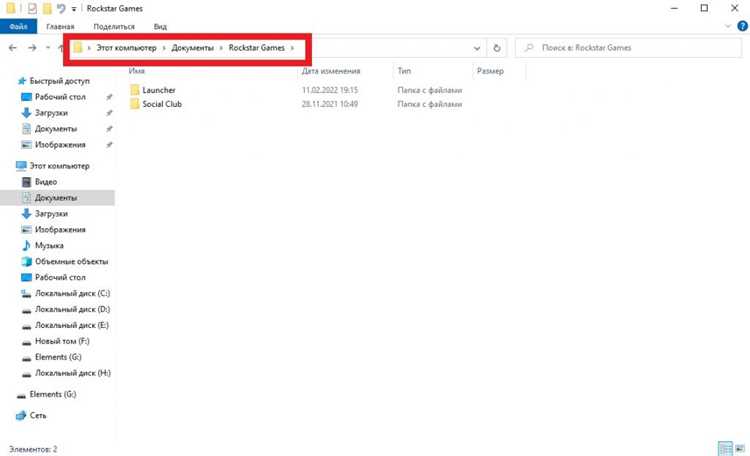Switch to the Вид ribbon tab
Image resolution: width=750 pixels, height=456 pixels.
coord(160,26)
